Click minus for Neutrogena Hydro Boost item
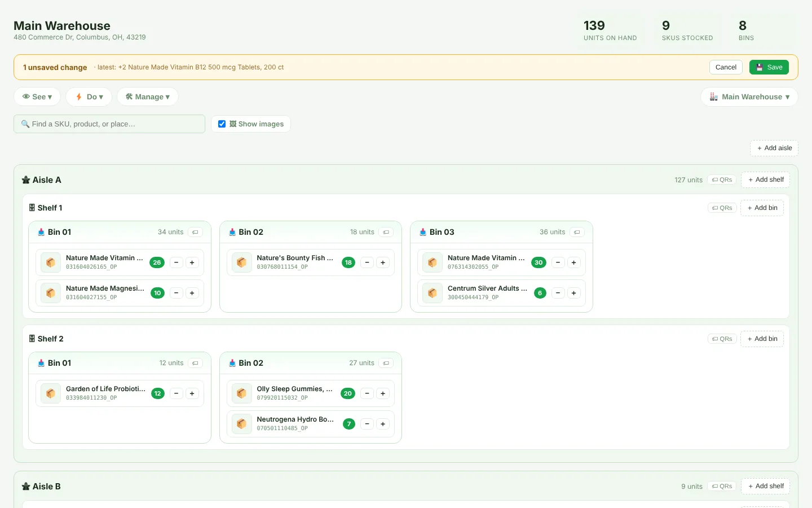This screenshot has width=812, height=508. click(x=367, y=424)
